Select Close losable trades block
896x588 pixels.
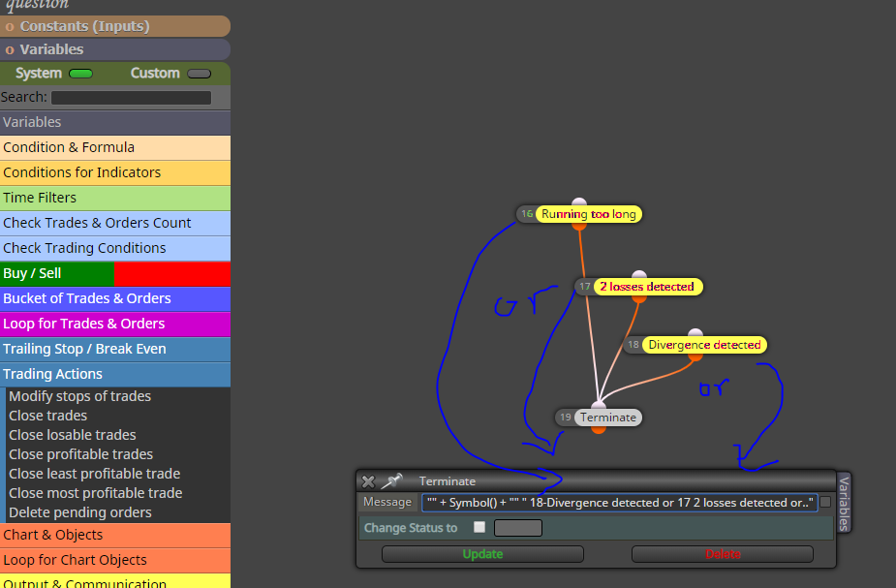tap(73, 435)
